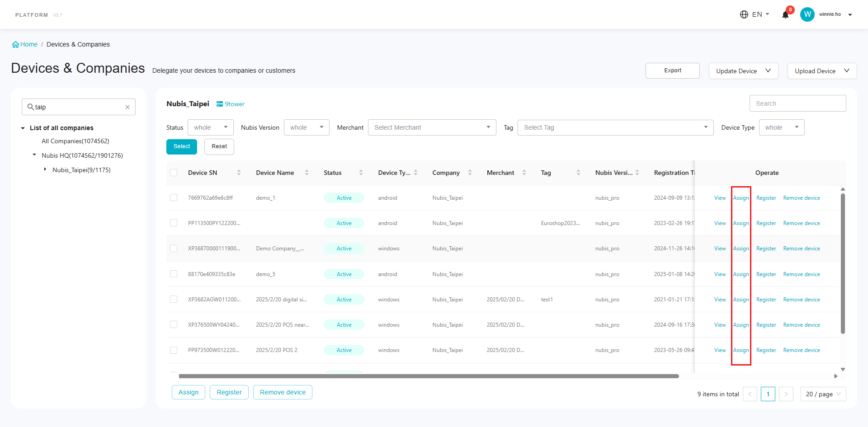The height and width of the screenshot is (427, 868).
Task: Click page number 1
Action: (x=768, y=394)
